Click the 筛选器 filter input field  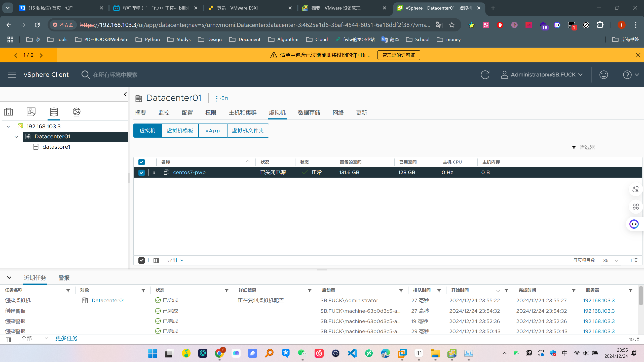[609, 147]
